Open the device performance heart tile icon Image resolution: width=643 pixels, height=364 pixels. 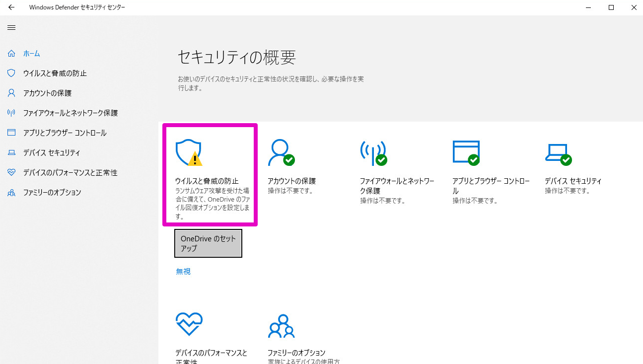(x=189, y=324)
